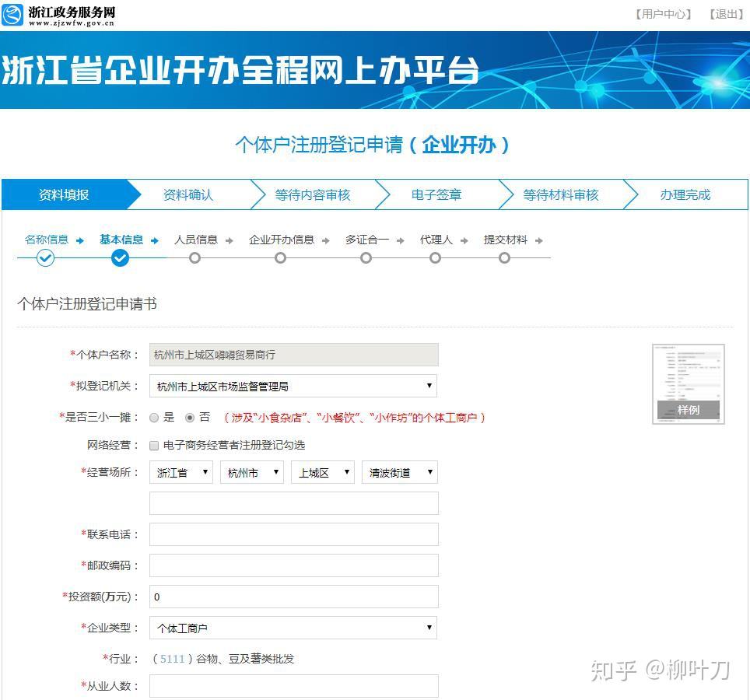
Task: Click the 基本信息 checkmark step icon
Action: coord(120,258)
